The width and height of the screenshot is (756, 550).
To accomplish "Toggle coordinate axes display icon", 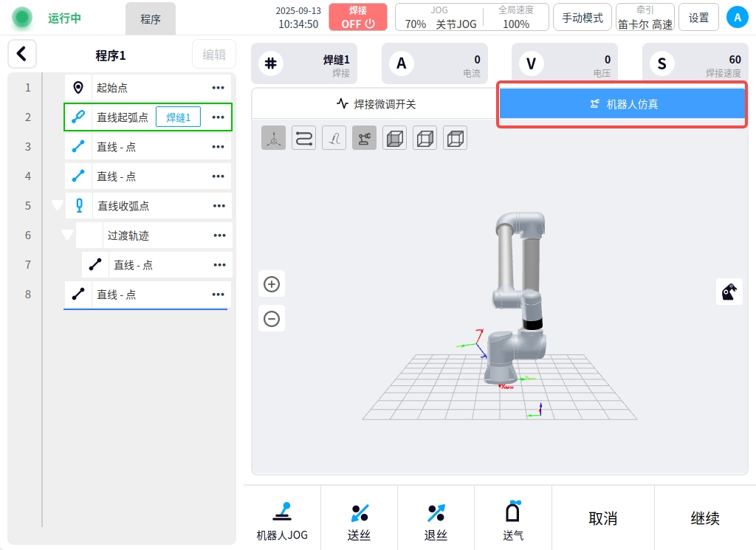I will (x=273, y=138).
